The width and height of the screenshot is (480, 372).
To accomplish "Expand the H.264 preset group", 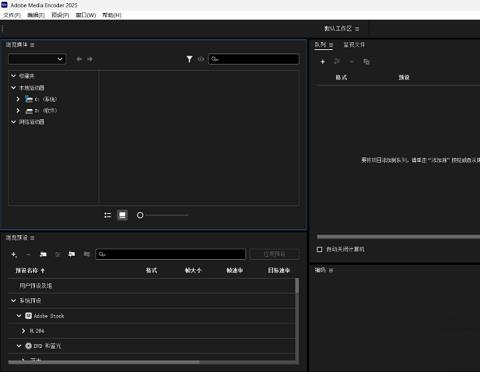I will point(23,331).
